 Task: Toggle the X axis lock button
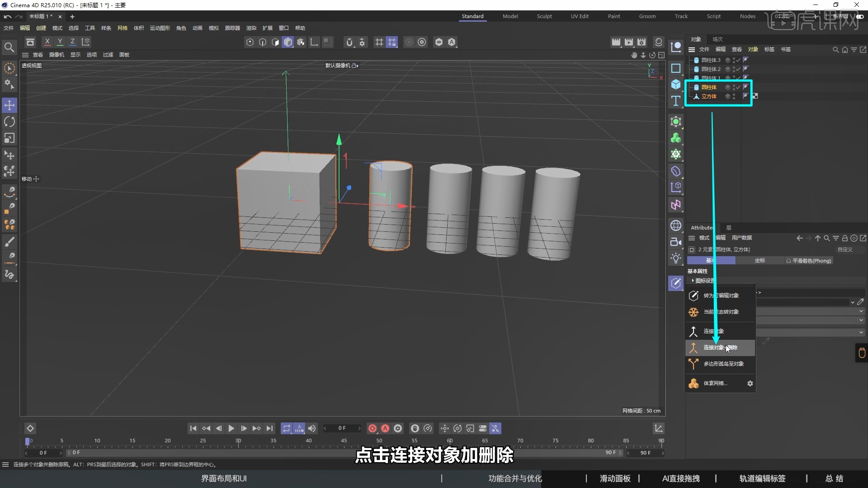click(47, 42)
